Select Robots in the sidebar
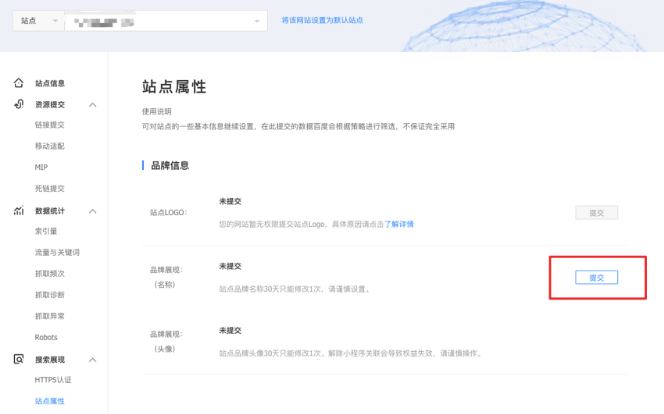This screenshot has width=664, height=414. pyautogui.click(x=46, y=337)
